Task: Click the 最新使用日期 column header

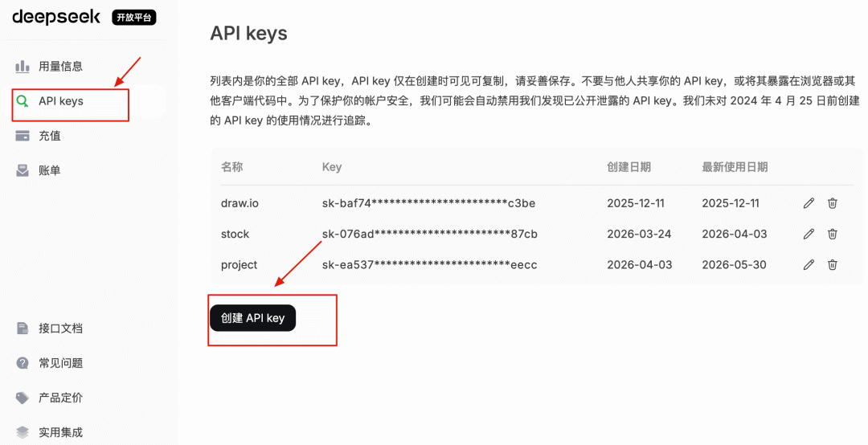Action: pos(735,167)
